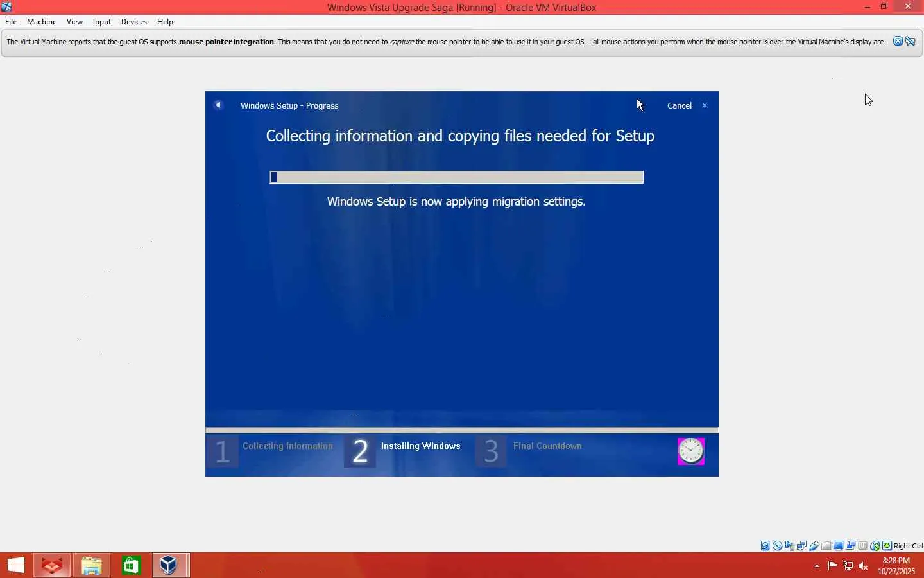The width and height of the screenshot is (924, 578).
Task: Click the hard disk activity indicator
Action: tap(766, 546)
